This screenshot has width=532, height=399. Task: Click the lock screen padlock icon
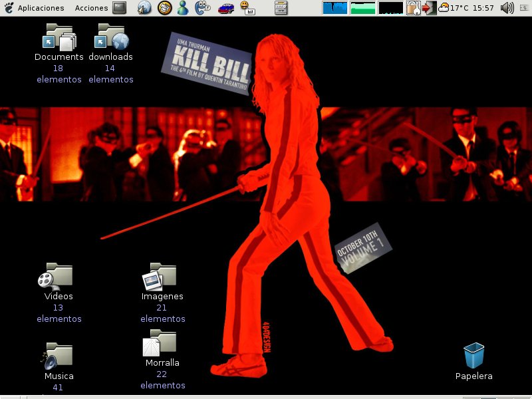click(x=413, y=8)
